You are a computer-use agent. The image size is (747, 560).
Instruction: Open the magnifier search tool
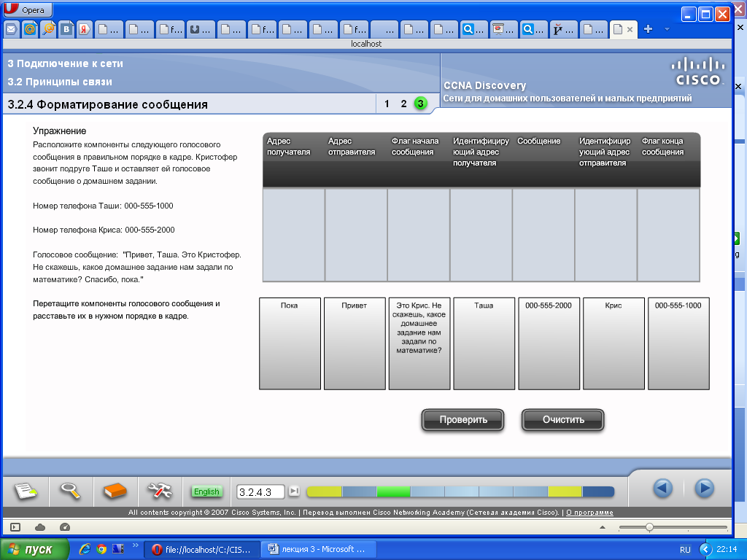70,491
